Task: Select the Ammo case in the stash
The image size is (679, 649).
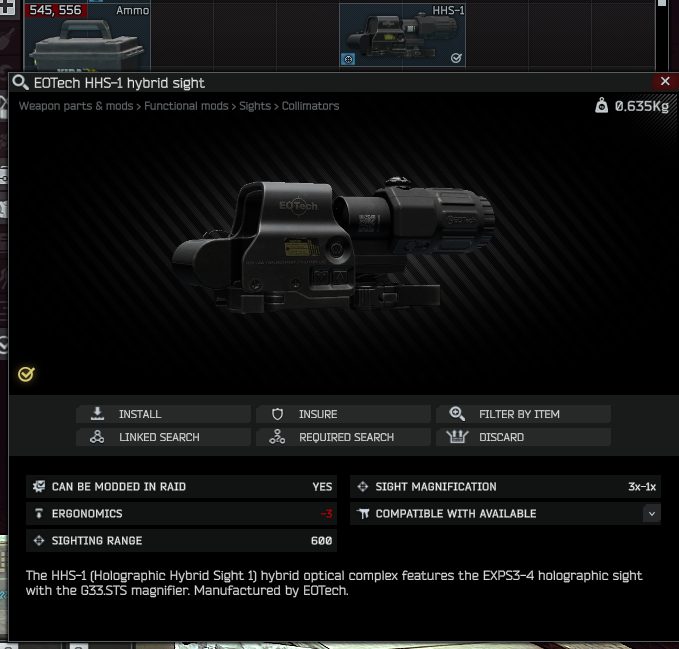Action: click(x=87, y=37)
